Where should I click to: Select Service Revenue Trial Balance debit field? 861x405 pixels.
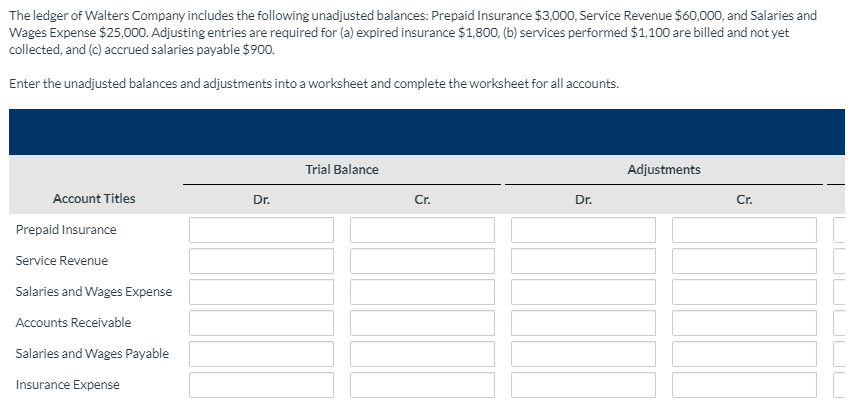pos(261,261)
